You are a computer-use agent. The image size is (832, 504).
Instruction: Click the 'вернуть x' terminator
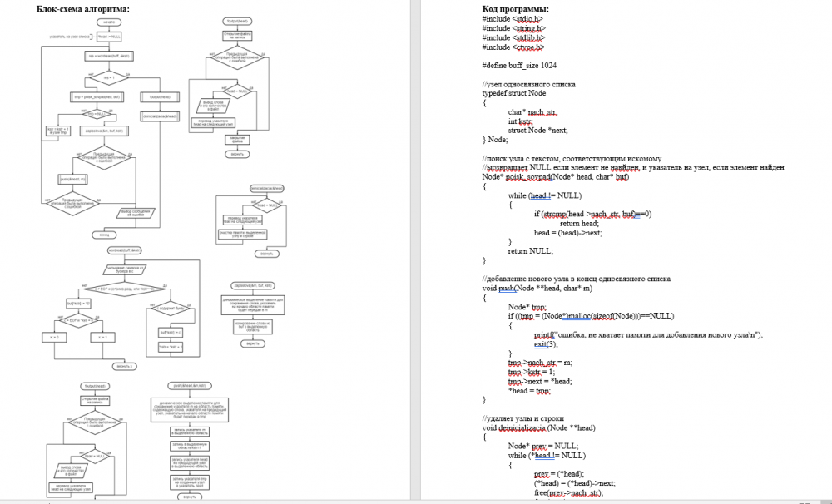click(125, 366)
